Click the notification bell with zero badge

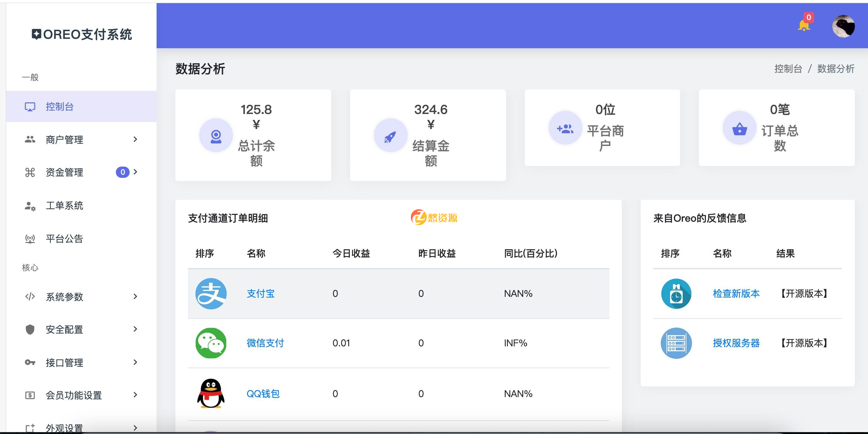pyautogui.click(x=805, y=24)
